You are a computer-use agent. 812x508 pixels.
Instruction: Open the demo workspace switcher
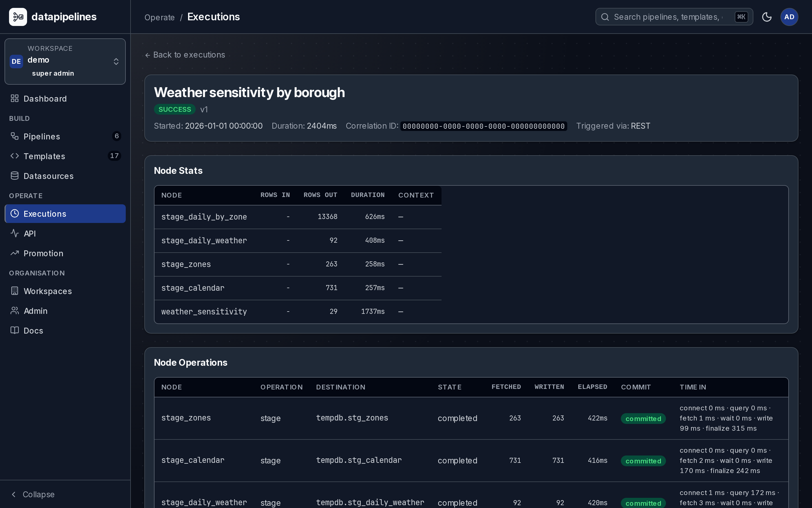coord(65,62)
